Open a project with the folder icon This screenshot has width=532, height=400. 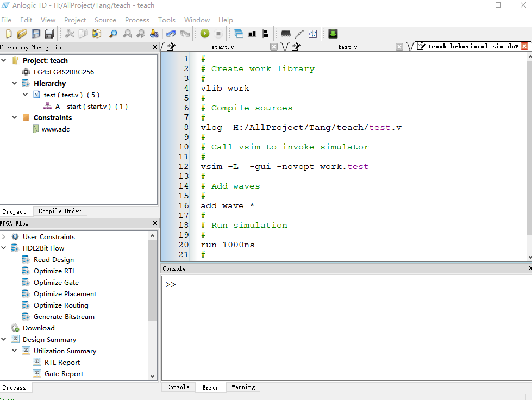pyautogui.click(x=22, y=34)
